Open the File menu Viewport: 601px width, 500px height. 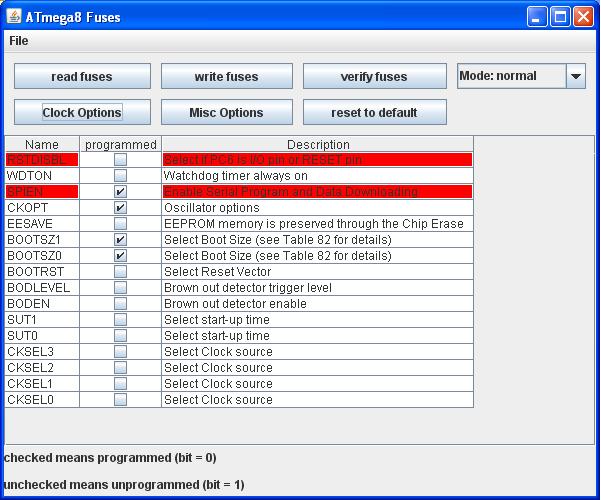[x=18, y=41]
